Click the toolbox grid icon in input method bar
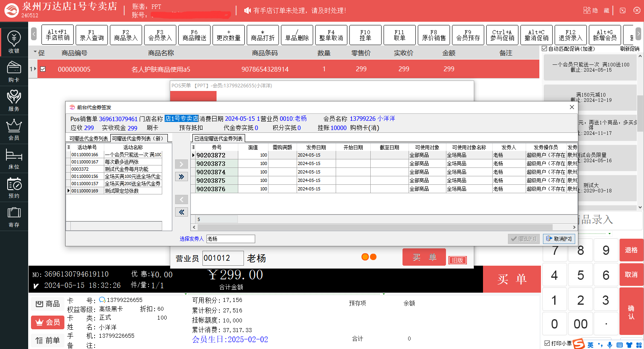The width and height of the screenshot is (644, 349). point(639,345)
